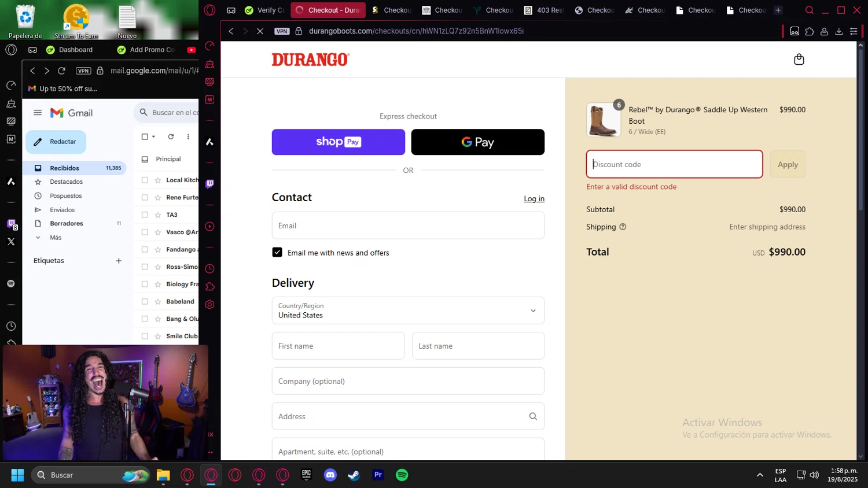Open downloads icon in Durango window toolbar

(x=838, y=31)
